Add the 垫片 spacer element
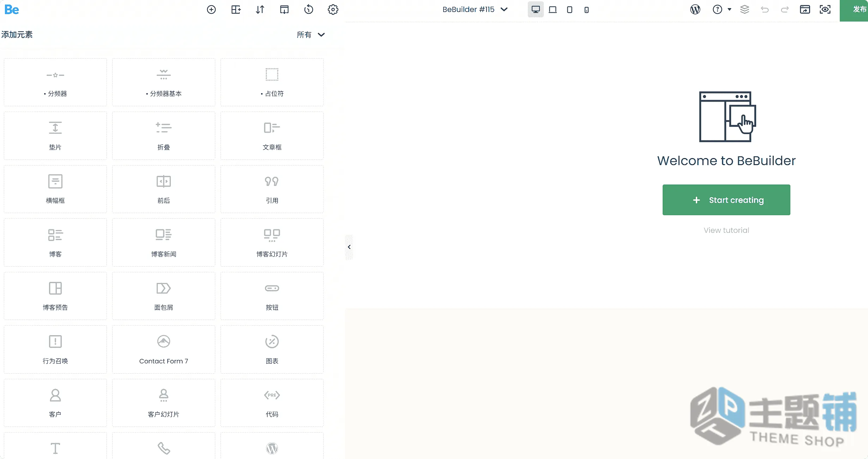The image size is (868, 459). [55, 136]
